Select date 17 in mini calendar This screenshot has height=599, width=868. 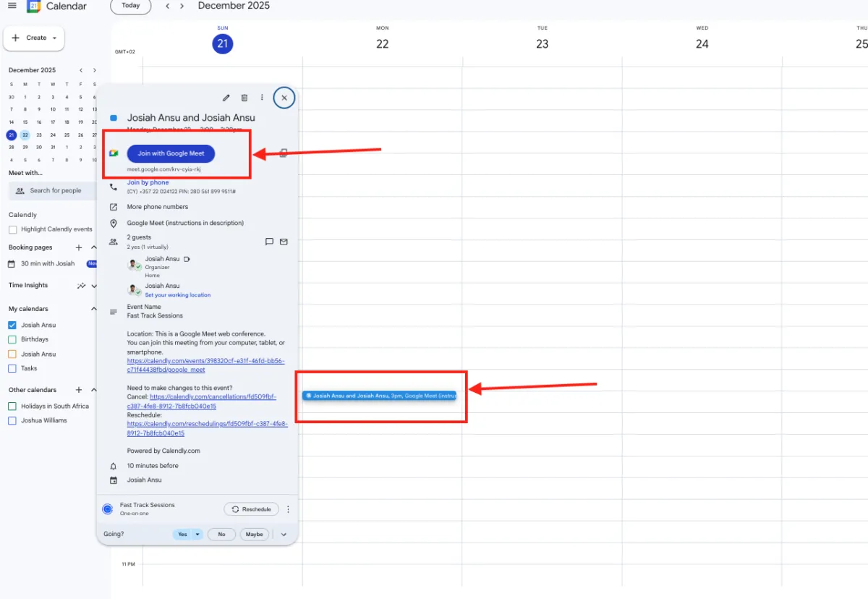pos(53,122)
